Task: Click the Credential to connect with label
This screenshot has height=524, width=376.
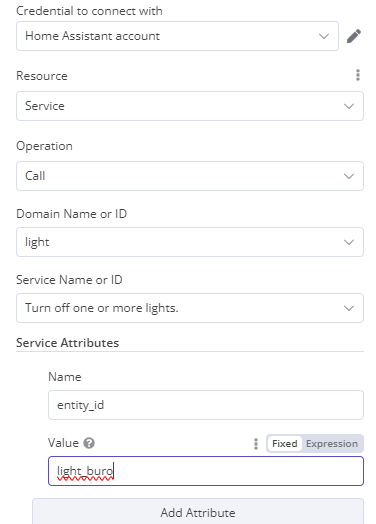Action: (89, 11)
